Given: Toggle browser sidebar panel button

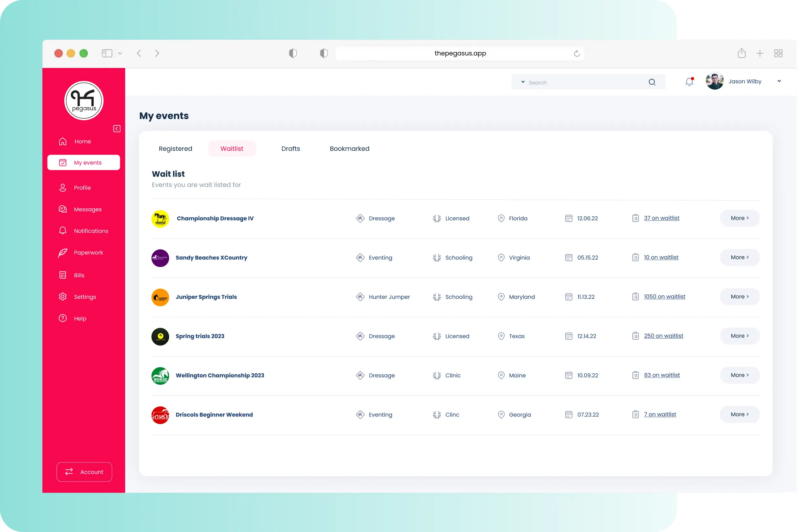Looking at the screenshot, I should [107, 53].
